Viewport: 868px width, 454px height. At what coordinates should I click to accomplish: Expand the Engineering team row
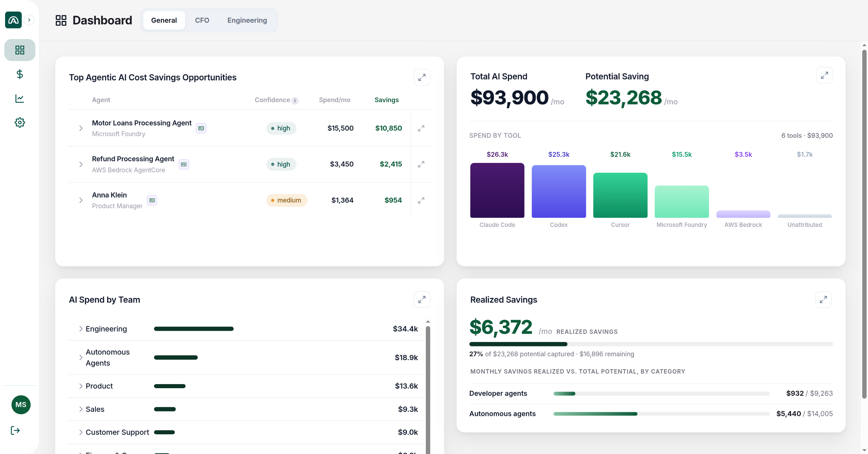pyautogui.click(x=81, y=329)
